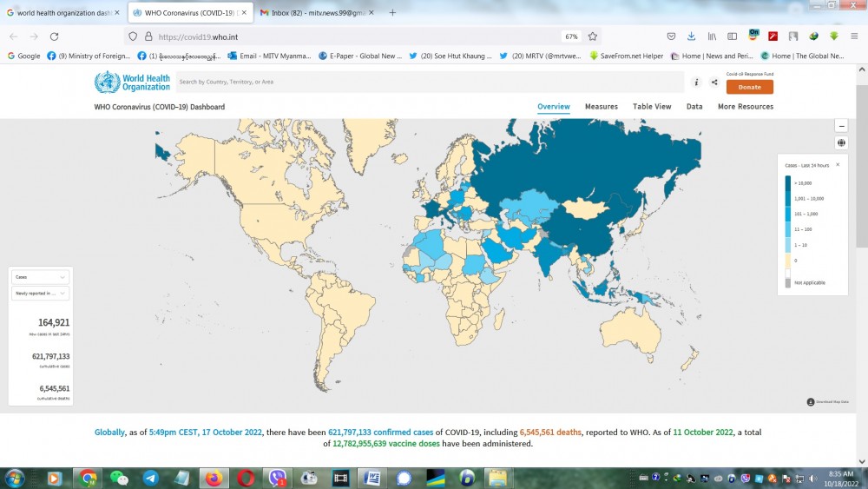This screenshot has height=489, width=868.
Task: Click the orange Donate button
Action: [x=749, y=87]
